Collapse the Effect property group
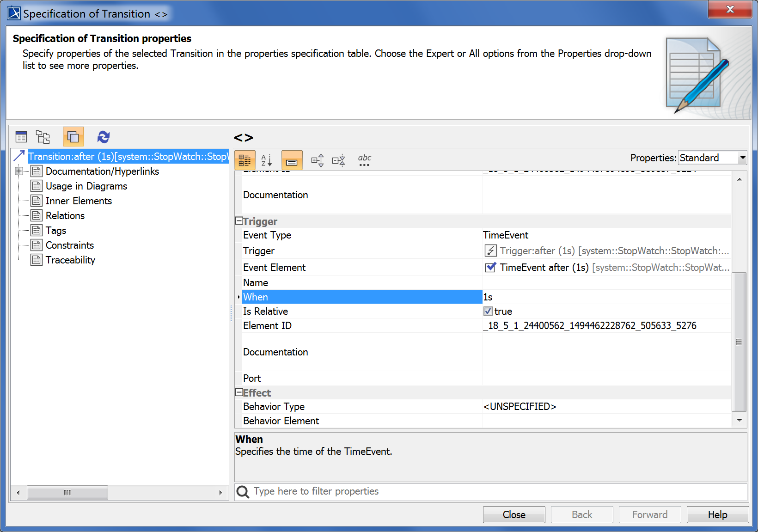The height and width of the screenshot is (532, 758). [239, 392]
